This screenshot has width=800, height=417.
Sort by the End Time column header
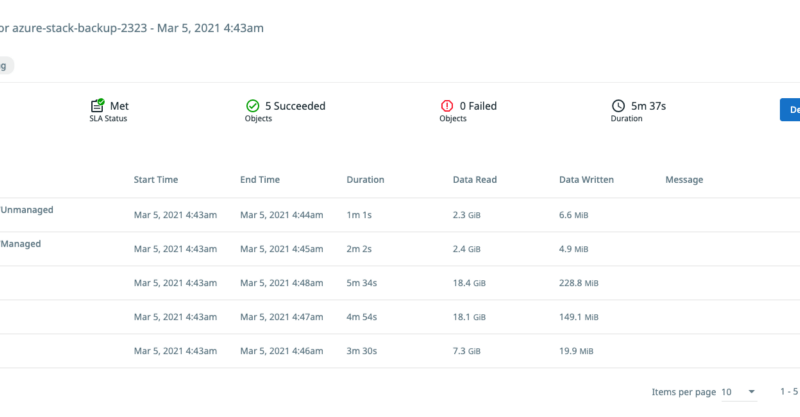coord(260,180)
